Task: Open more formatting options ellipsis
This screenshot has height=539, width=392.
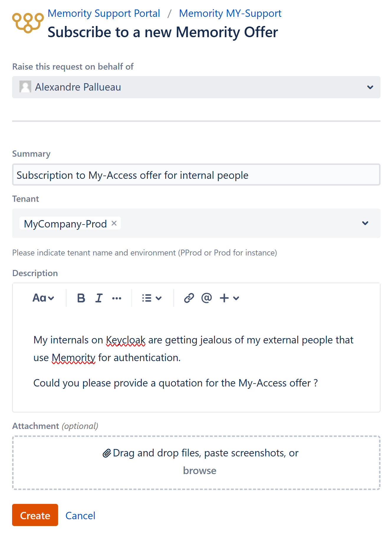Action: 117,298
